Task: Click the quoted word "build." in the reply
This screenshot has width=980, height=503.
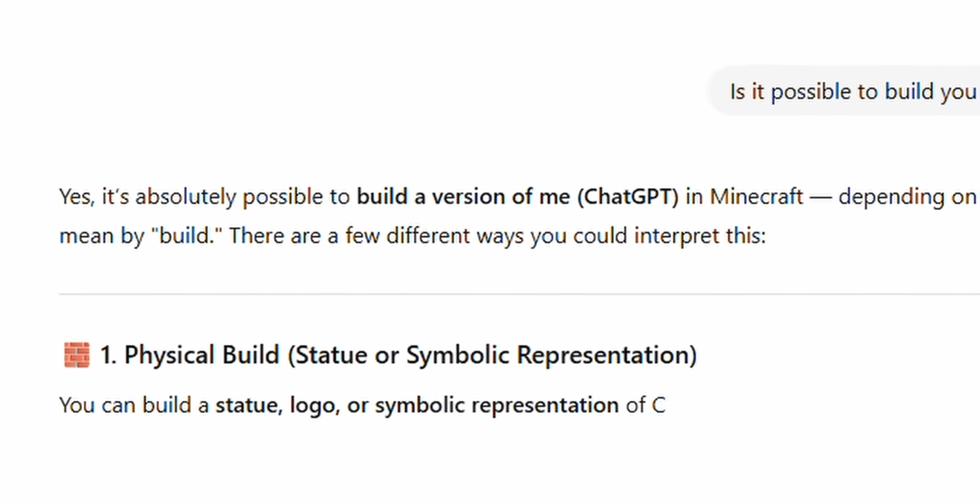Action: coord(186,236)
